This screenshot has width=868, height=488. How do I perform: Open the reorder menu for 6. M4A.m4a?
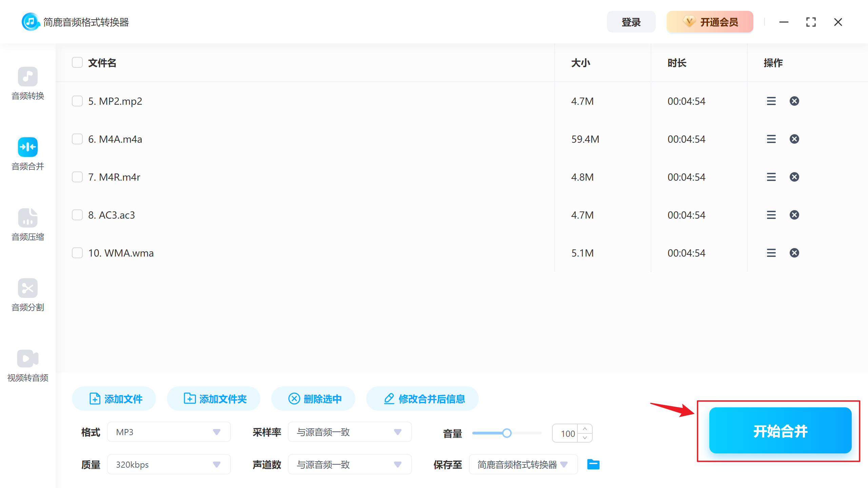pyautogui.click(x=771, y=139)
